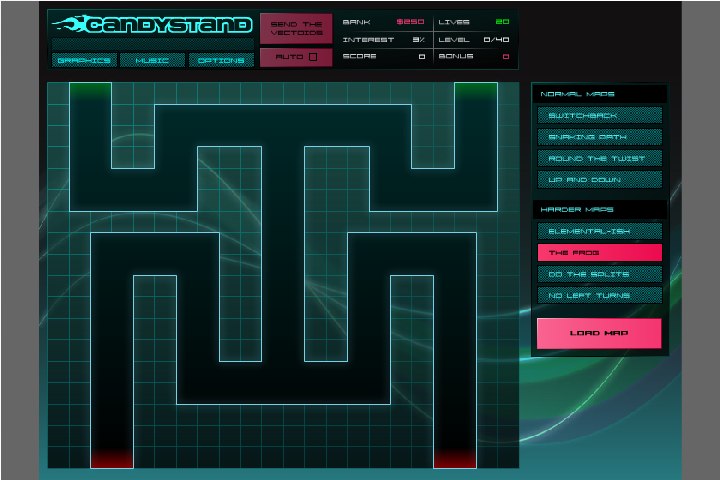Select the Snaking Path map

[600, 137]
